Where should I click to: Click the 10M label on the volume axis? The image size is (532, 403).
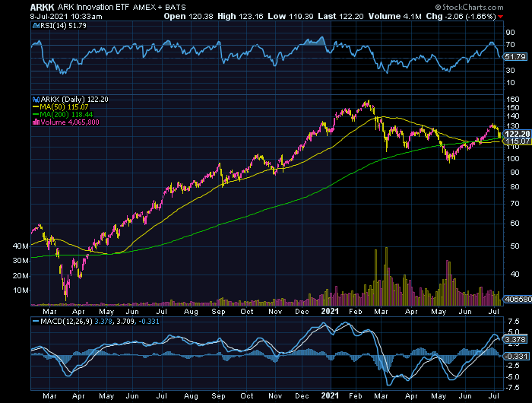(21, 290)
